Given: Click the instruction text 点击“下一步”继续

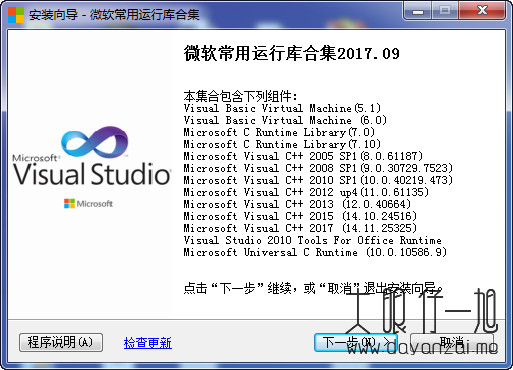Looking at the screenshot, I should 238,288.
